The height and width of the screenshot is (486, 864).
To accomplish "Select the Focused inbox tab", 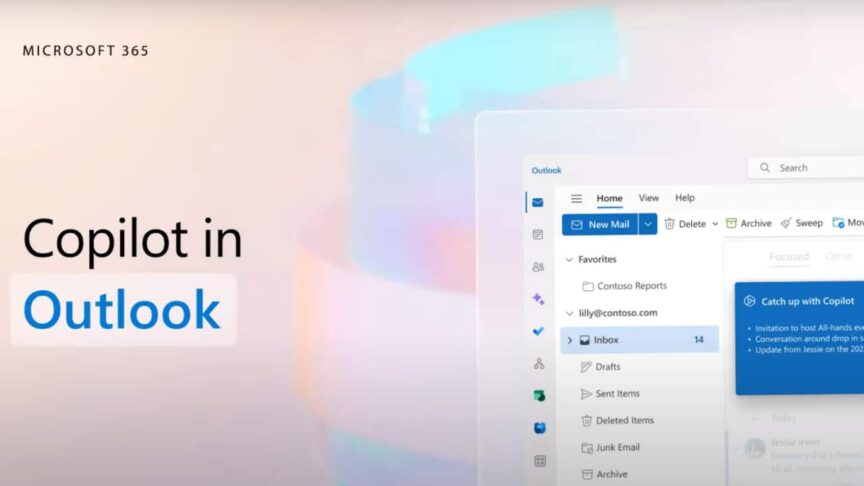I will [789, 257].
